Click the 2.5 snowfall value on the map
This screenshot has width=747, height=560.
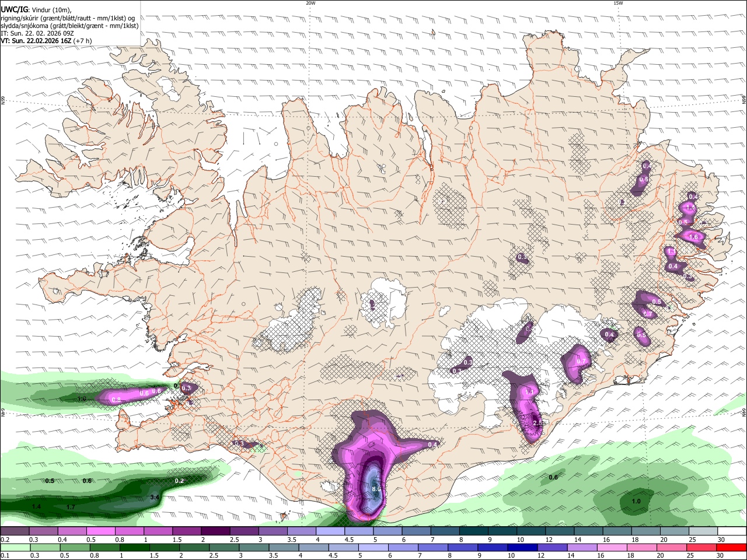537,423
